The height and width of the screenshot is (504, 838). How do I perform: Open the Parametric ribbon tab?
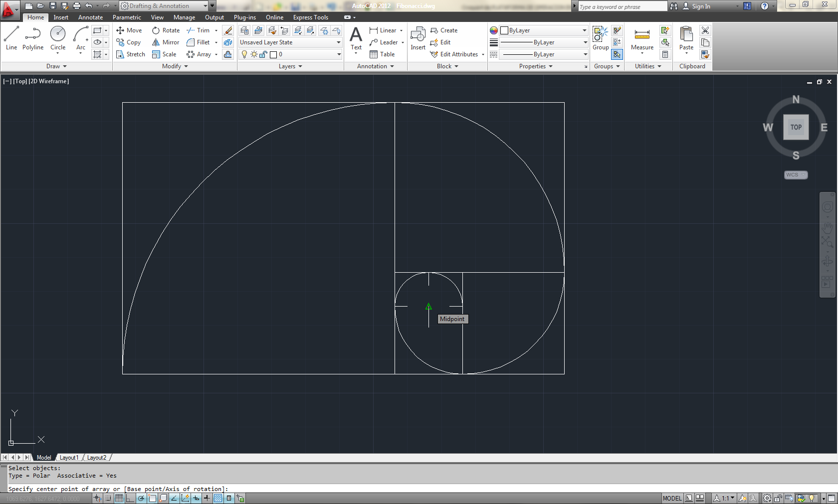[x=127, y=17]
